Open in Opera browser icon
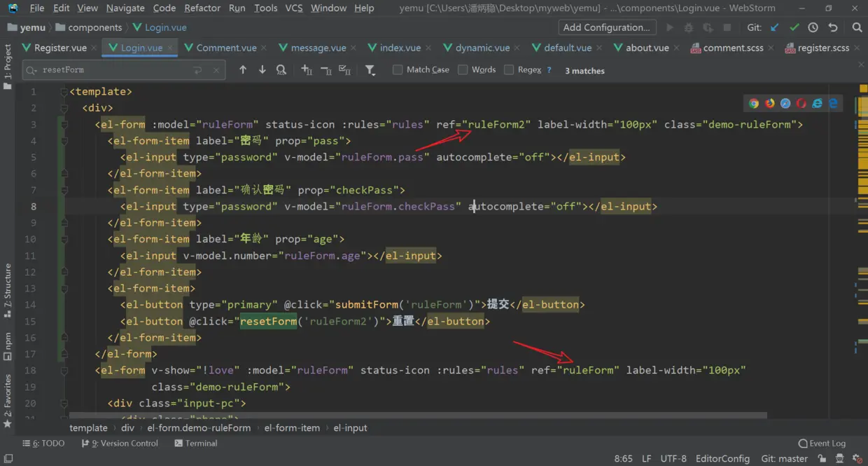The height and width of the screenshot is (466, 868). 801,103
